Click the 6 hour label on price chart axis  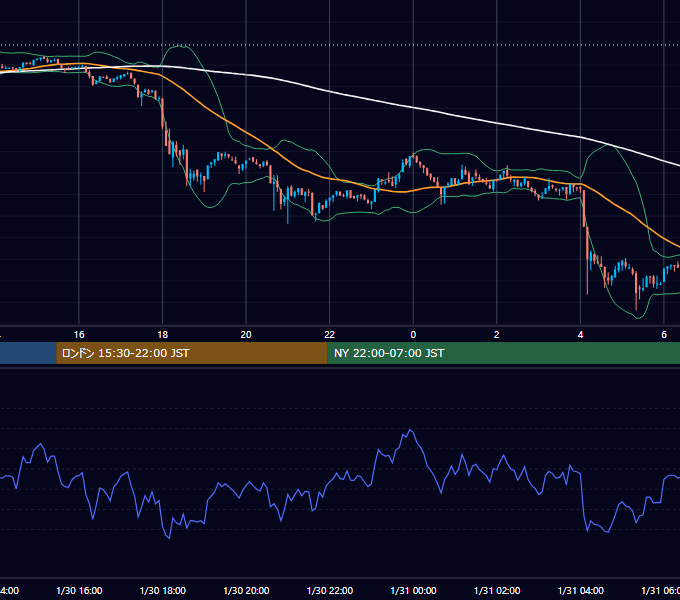[664, 335]
